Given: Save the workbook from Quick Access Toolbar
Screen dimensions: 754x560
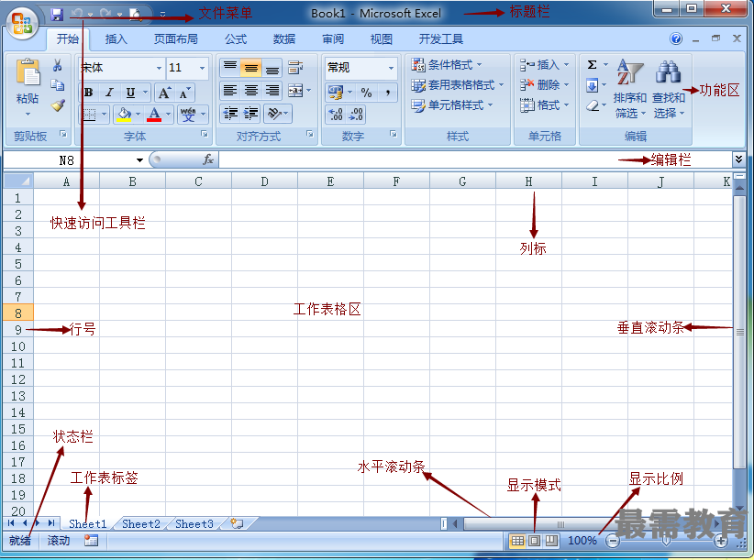Looking at the screenshot, I should 57,15.
